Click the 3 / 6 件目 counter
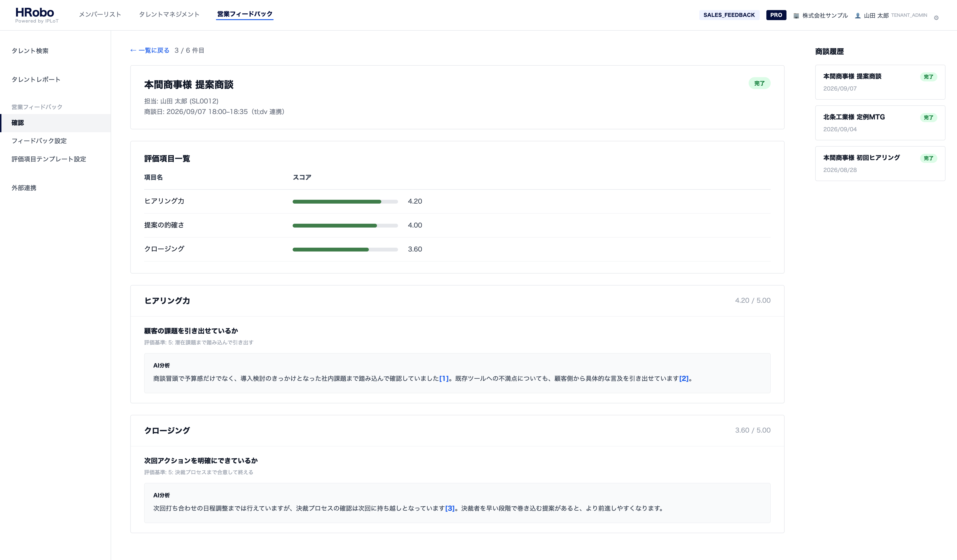 click(189, 50)
